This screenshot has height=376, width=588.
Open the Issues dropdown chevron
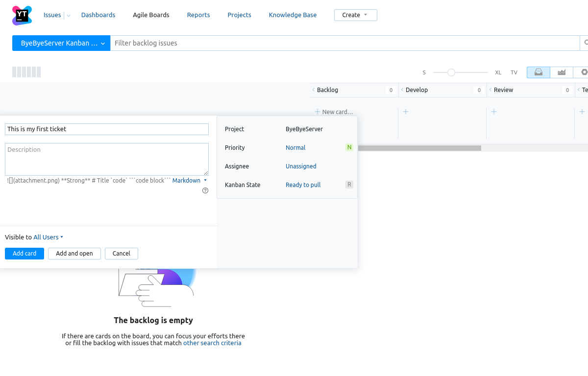tap(69, 16)
